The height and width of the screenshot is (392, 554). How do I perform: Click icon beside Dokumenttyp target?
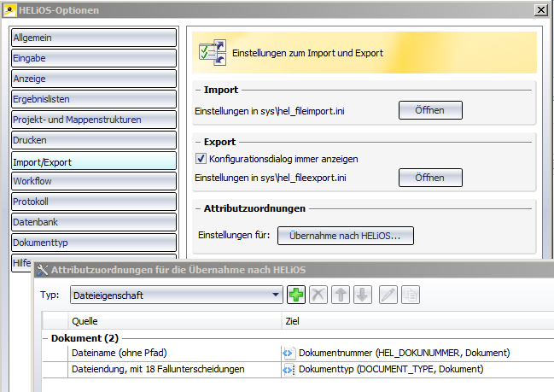289,370
